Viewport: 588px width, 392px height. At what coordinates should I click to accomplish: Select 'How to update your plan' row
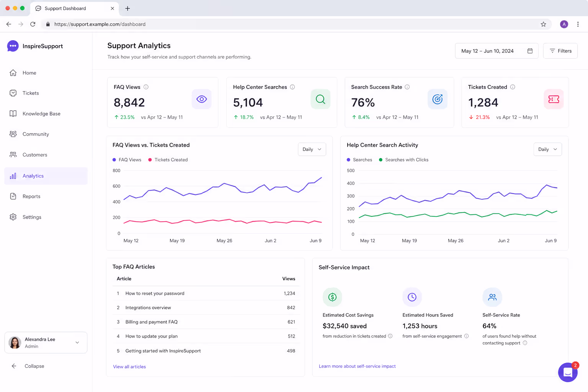coord(206,336)
